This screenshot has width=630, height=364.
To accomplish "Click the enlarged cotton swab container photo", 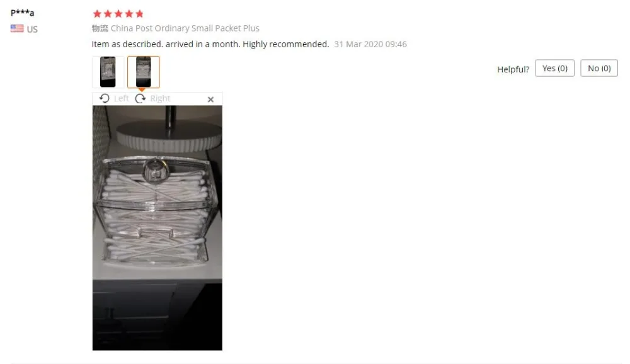I will coord(157,228).
